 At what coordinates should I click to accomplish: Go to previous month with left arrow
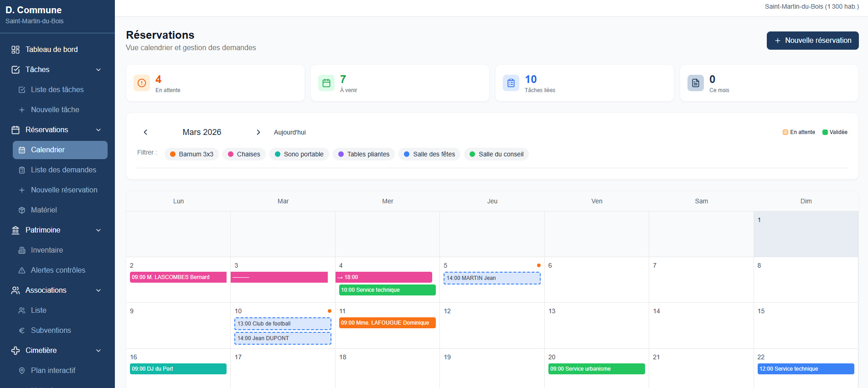[x=145, y=132]
